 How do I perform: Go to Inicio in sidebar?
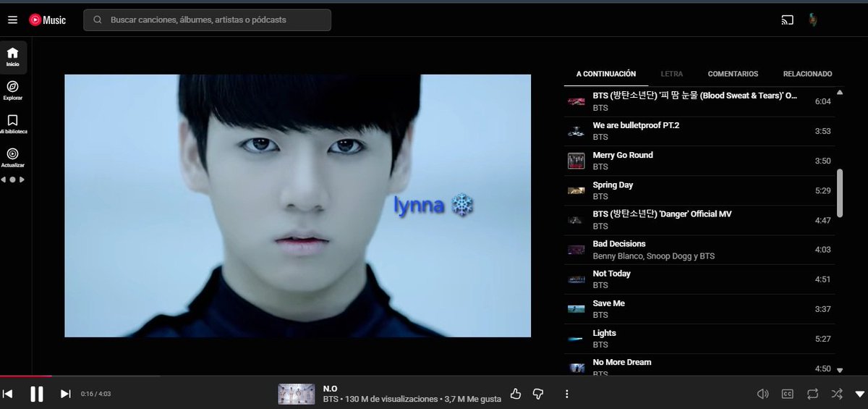point(13,57)
